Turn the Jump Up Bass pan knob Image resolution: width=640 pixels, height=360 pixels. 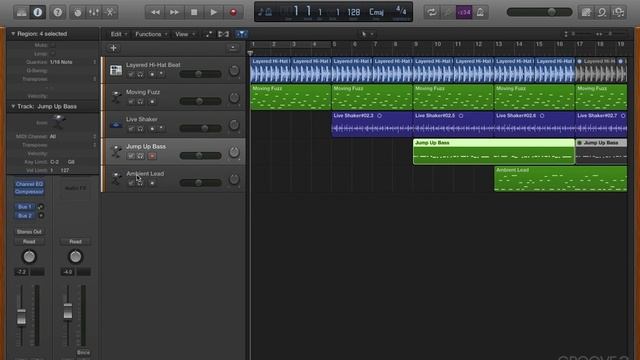click(x=234, y=152)
